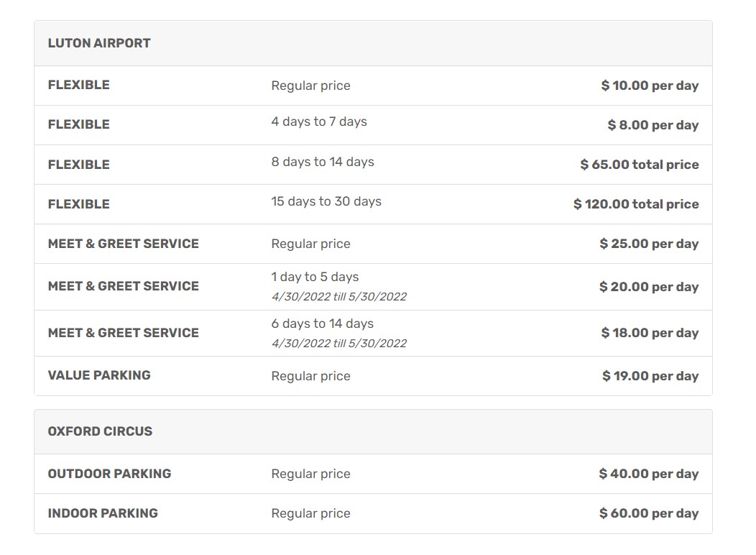The width and height of the screenshot is (756, 555).
Task: Select the "$ 65.00 total price" value
Action: click(640, 165)
